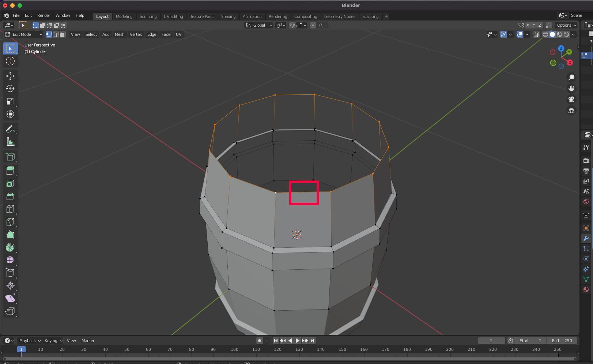Select the Cursor tool in toolbar
This screenshot has width=593, height=364.
point(10,61)
